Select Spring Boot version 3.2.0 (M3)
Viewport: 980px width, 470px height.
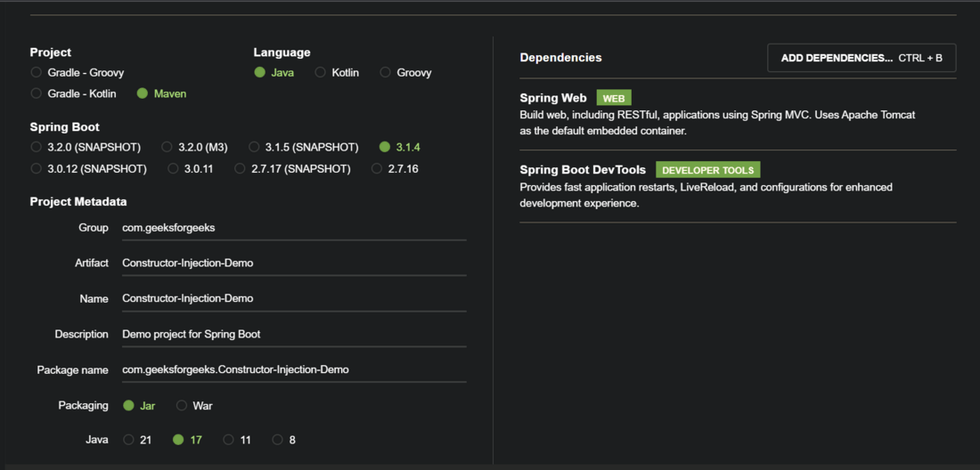(167, 147)
